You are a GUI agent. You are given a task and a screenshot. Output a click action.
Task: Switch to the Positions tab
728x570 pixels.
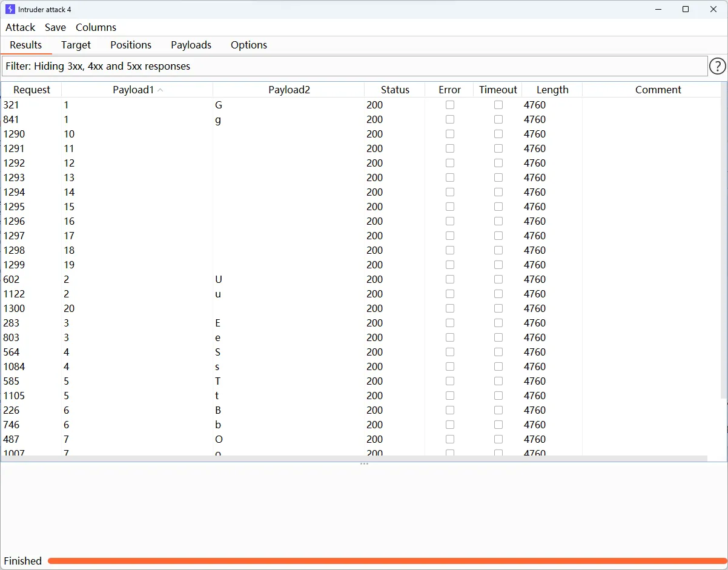click(131, 45)
